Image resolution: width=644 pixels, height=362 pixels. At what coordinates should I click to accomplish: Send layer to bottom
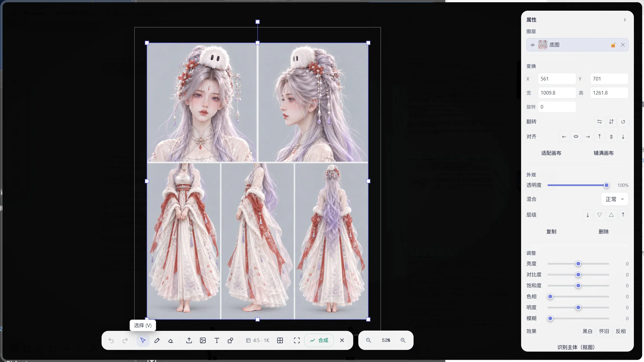588,215
